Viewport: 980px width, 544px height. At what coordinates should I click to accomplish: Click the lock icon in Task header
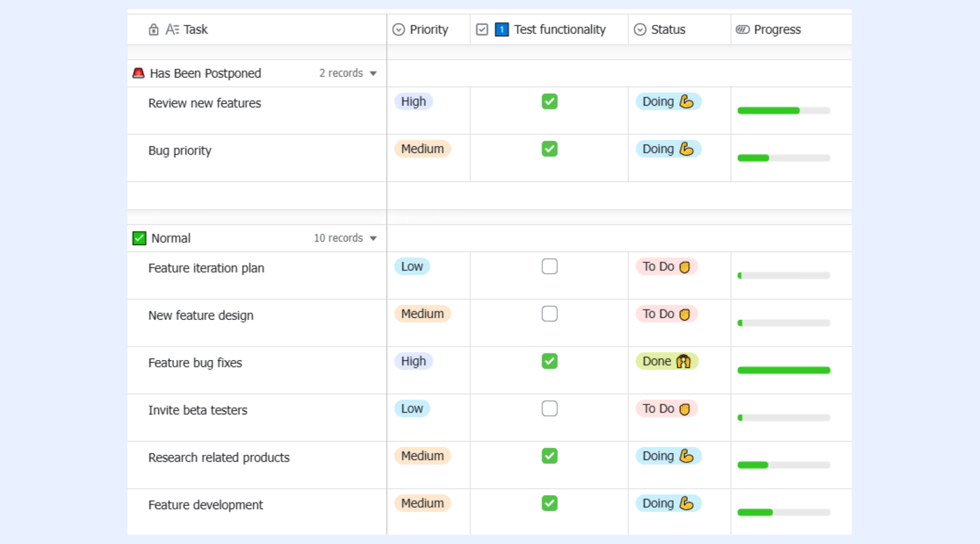(x=153, y=29)
